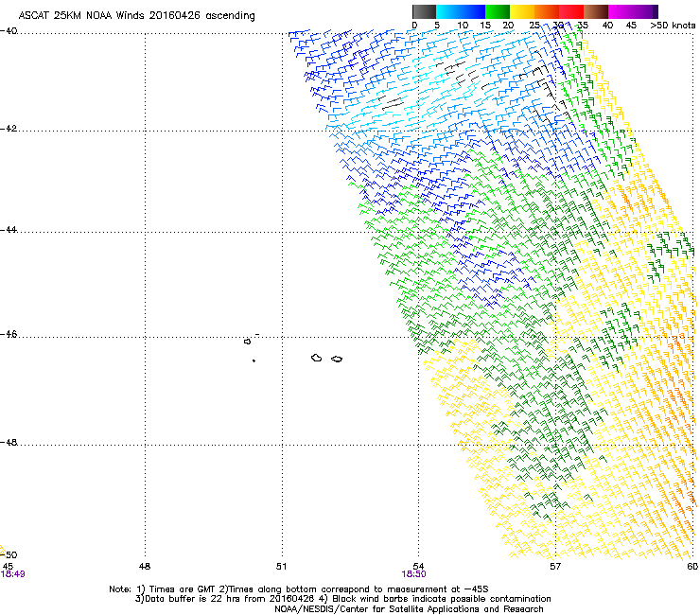Click the '10' label under the color legend
The width and height of the screenshot is (700, 615).
(463, 26)
